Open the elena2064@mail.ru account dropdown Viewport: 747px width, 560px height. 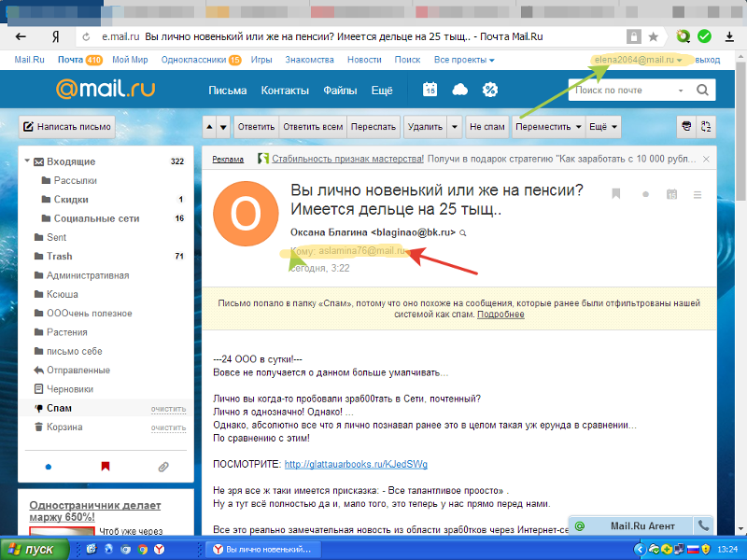(639, 60)
